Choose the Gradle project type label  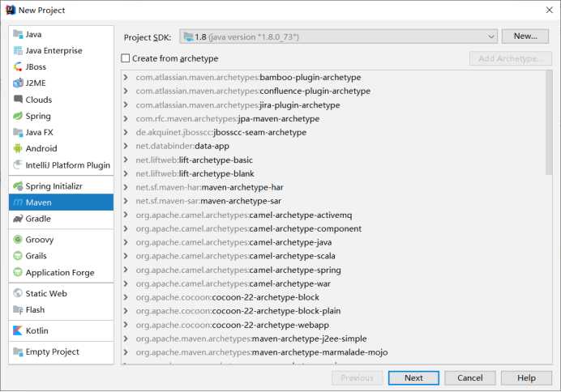click(x=38, y=219)
